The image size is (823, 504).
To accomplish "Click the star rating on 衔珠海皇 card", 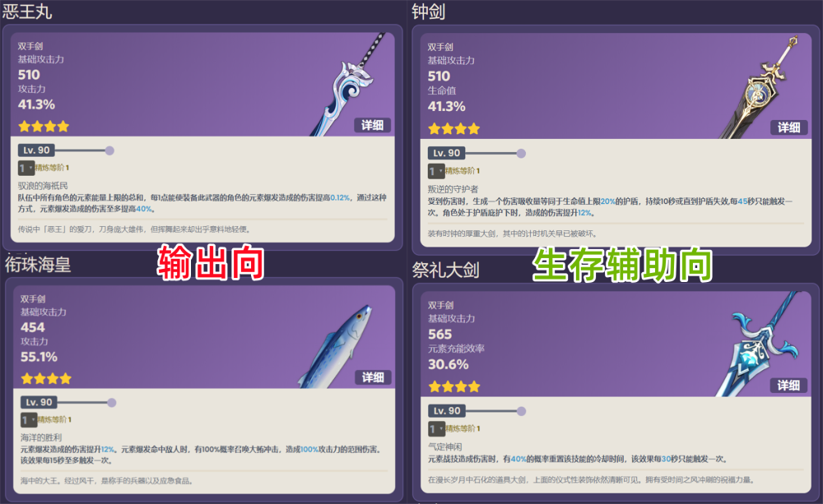I will pos(45,379).
